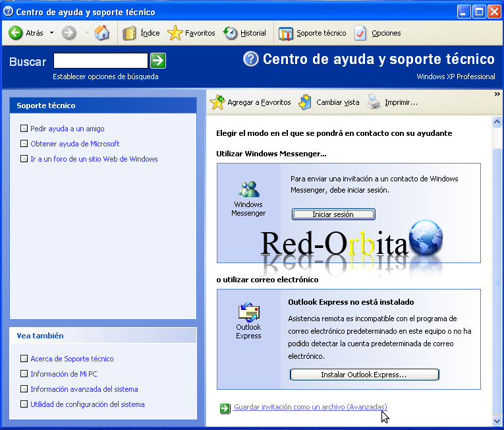Click bullet beside Acerca de Soporte técnico
Screen dimensions: 504x430
tap(24, 359)
